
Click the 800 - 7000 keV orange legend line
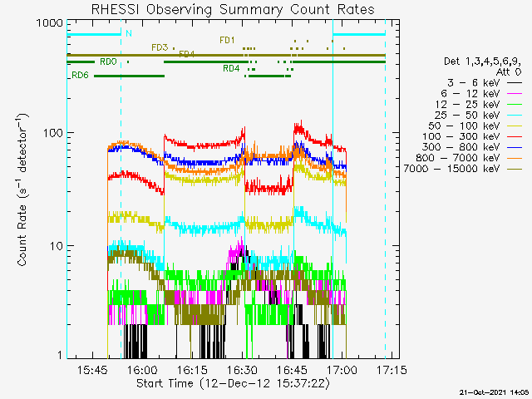515,158
